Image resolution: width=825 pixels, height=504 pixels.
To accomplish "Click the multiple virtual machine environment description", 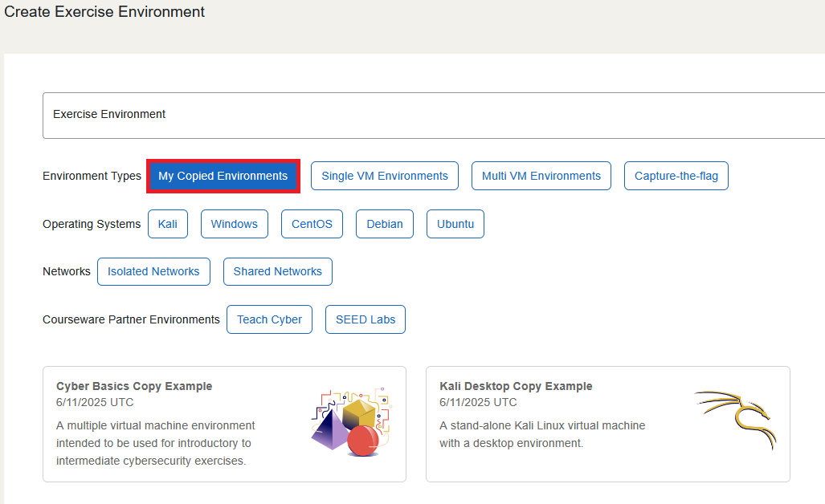I will (x=156, y=443).
